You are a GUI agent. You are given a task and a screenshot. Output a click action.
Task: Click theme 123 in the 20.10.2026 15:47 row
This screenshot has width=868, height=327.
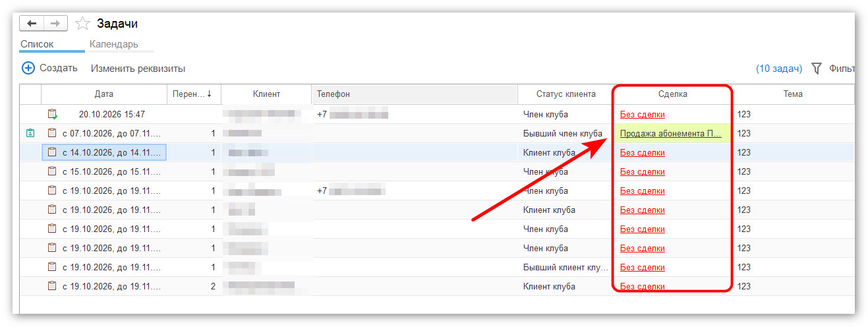coord(744,114)
